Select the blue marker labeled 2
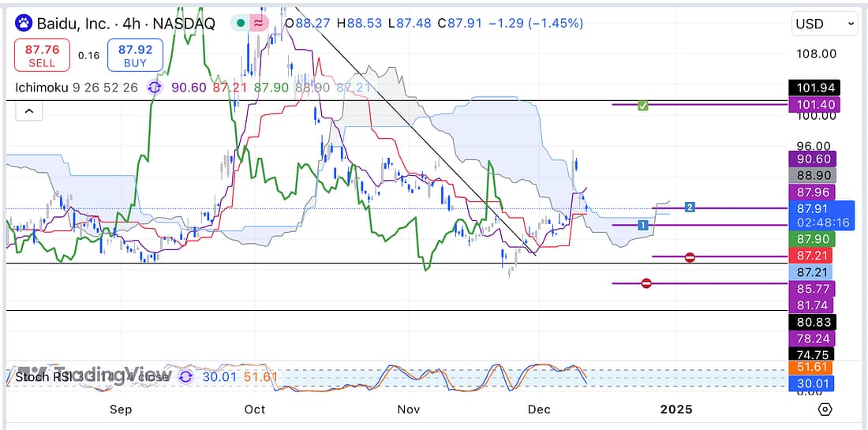 point(690,208)
